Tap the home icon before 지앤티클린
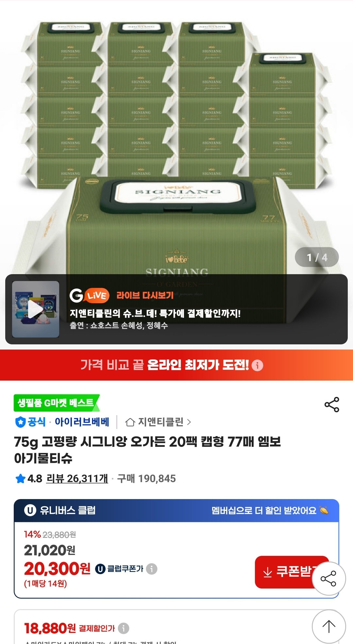The height and width of the screenshot is (644, 353). pyautogui.click(x=130, y=422)
